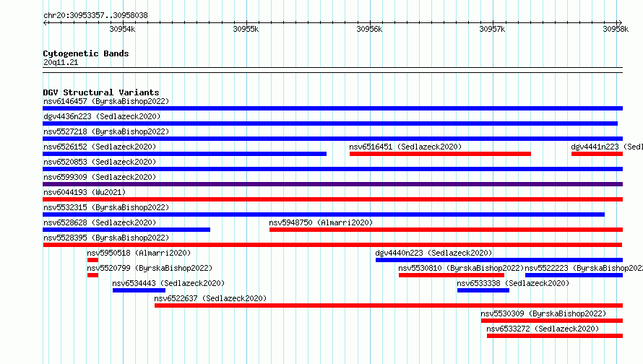
Task: Click the blue bar of dgv4440n223
Action: pyautogui.click(x=499, y=260)
